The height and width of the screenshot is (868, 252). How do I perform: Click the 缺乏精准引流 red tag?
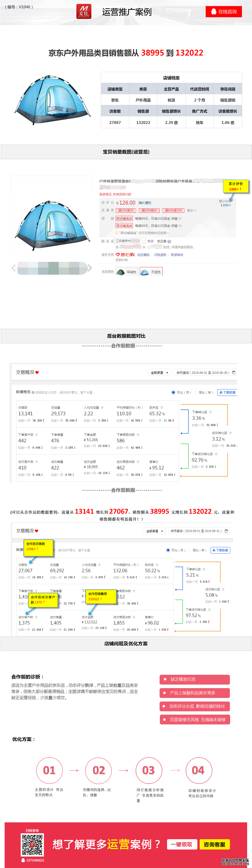pos(195,679)
